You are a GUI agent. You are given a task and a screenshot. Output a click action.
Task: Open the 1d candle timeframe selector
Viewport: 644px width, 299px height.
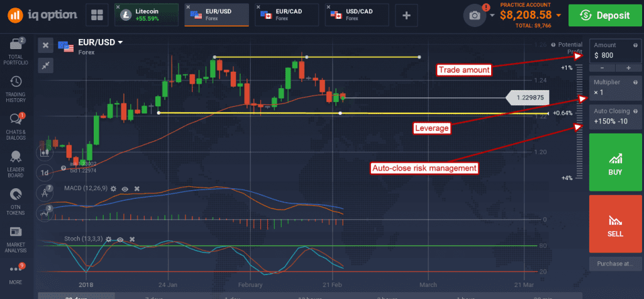(x=44, y=172)
